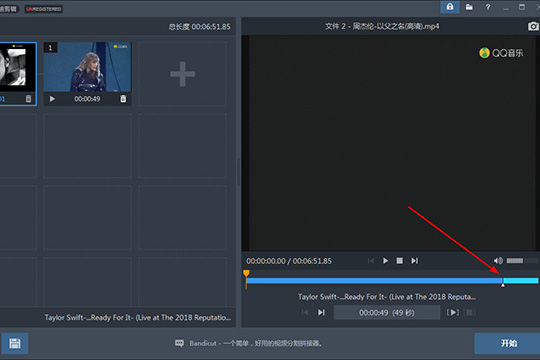Play the selected segment bracket play icon

pyautogui.click(x=453, y=312)
